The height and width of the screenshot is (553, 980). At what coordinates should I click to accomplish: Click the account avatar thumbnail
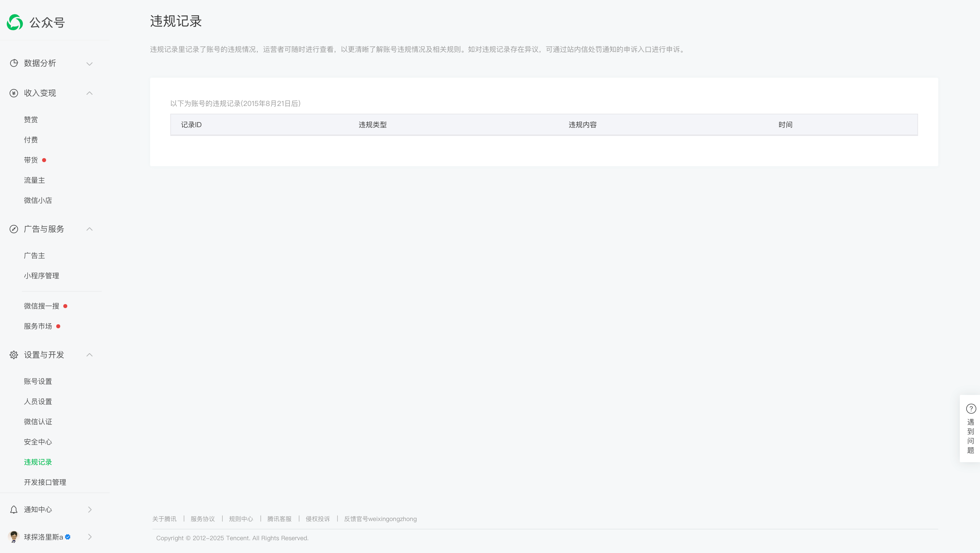coord(14,537)
